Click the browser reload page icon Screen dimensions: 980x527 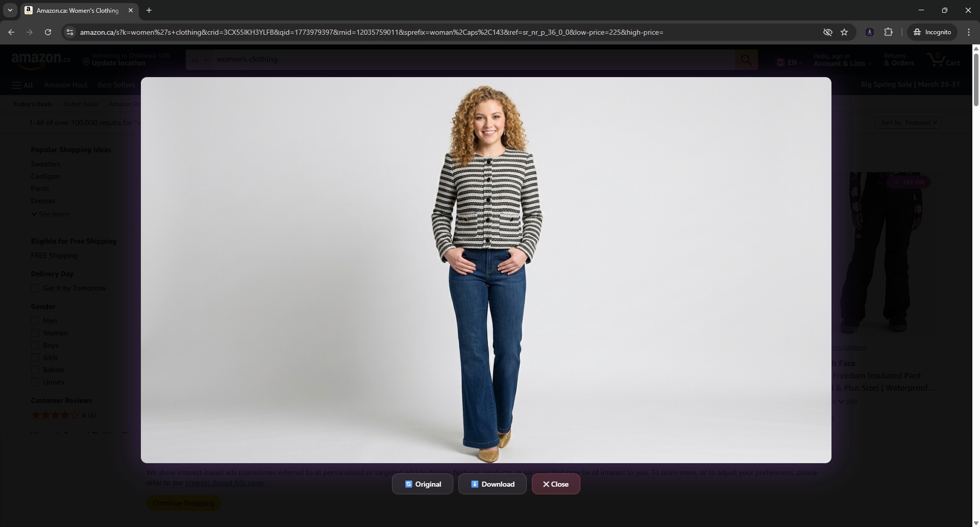point(48,32)
